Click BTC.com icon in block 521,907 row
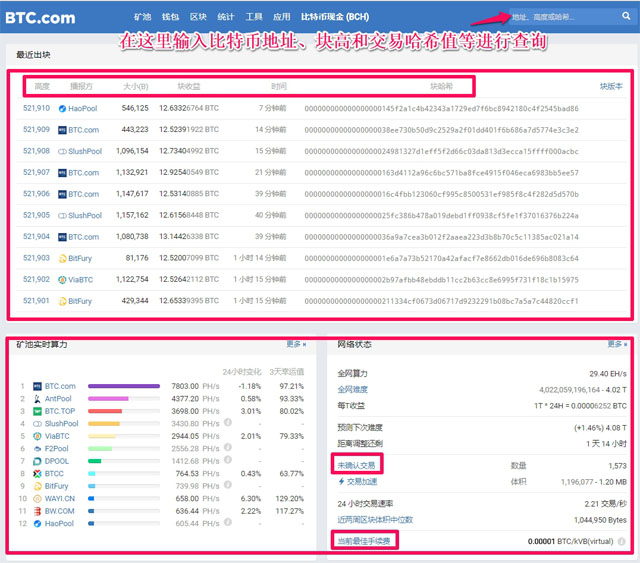Screen dimensions: 640x563 pyautogui.click(x=62, y=173)
